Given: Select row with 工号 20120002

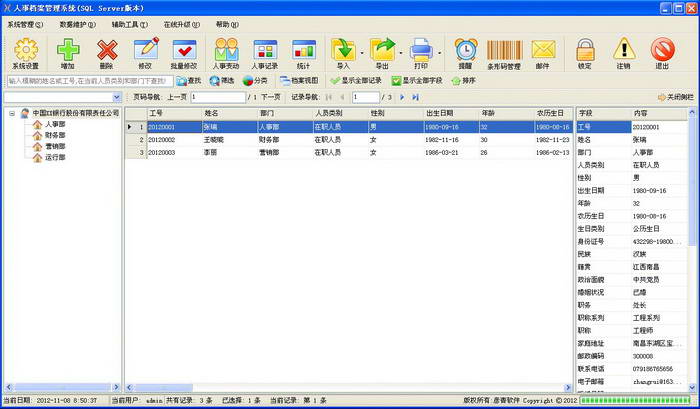Looking at the screenshot, I should point(348,140).
